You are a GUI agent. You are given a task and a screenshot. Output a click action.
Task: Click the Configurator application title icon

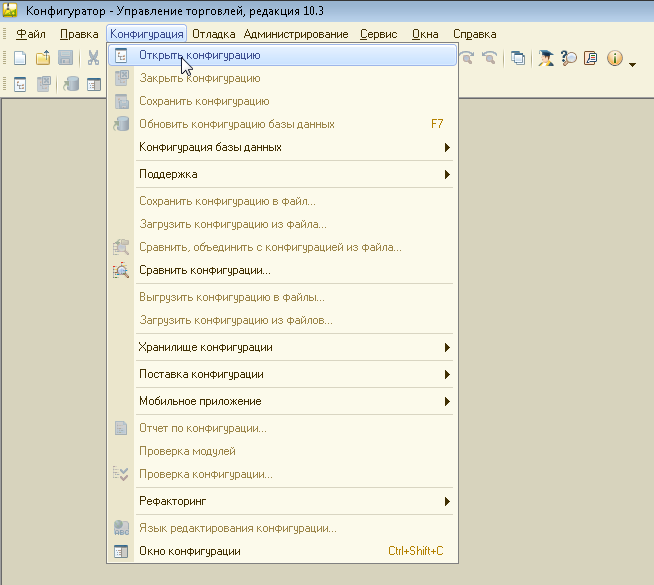pos(10,10)
